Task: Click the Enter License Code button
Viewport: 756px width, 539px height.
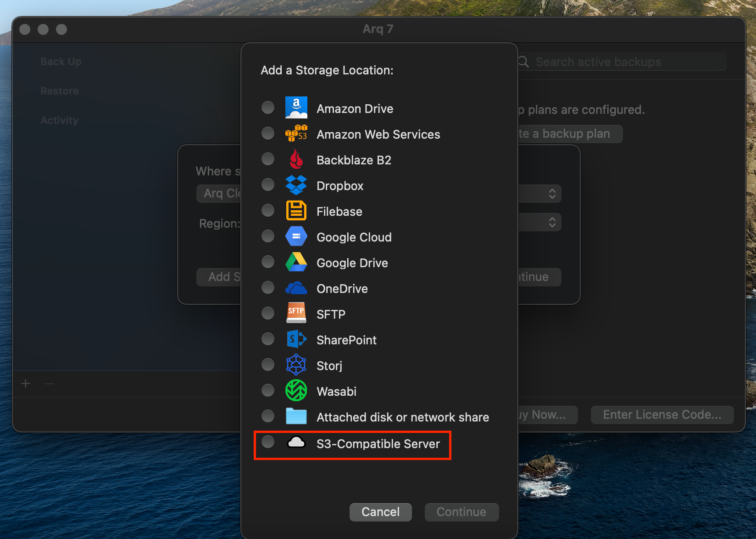Action: [x=662, y=415]
